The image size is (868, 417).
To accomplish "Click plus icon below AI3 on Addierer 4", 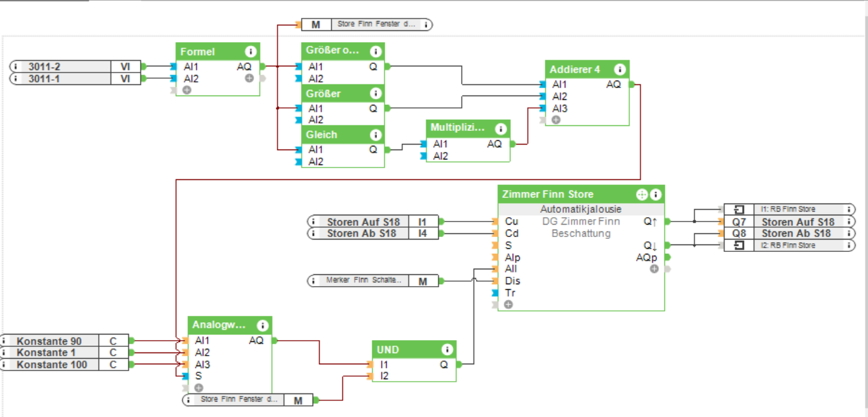I will 555,120.
